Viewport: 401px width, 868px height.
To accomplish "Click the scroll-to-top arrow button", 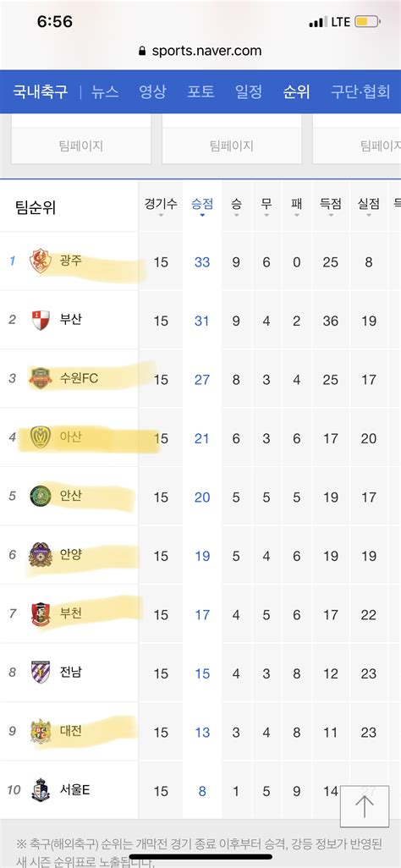I will (x=365, y=806).
